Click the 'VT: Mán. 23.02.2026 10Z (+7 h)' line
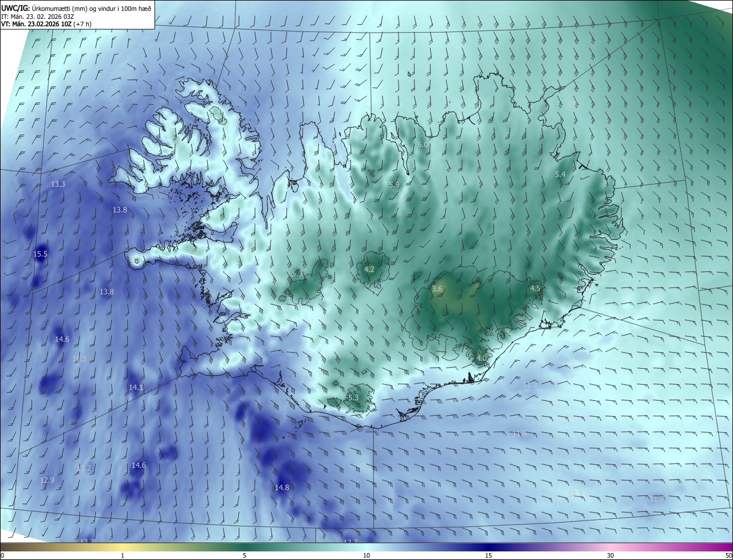Screen dimensions: 733x560 pos(47,24)
